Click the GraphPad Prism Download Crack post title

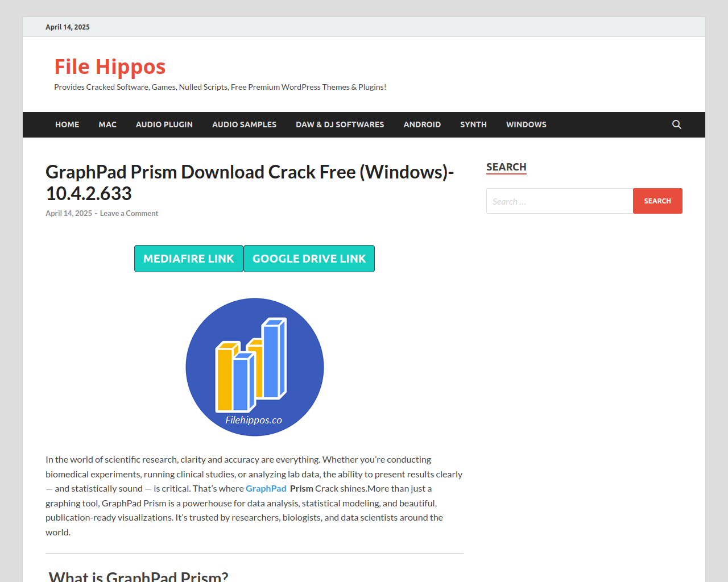[250, 182]
